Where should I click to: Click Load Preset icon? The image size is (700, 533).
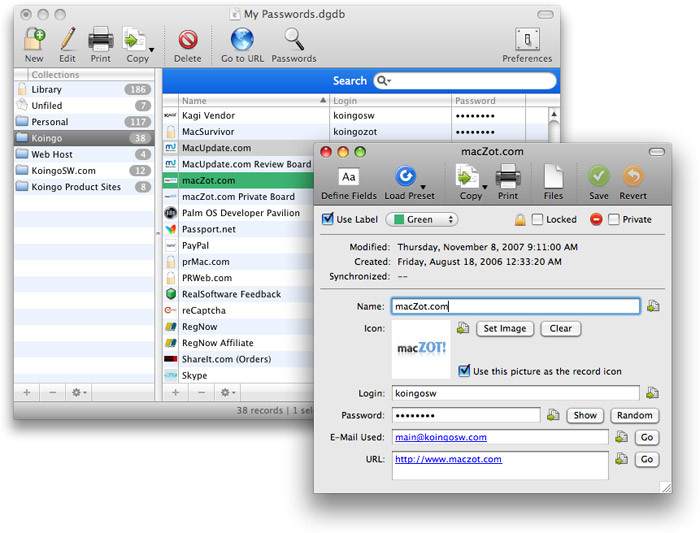[x=405, y=176]
